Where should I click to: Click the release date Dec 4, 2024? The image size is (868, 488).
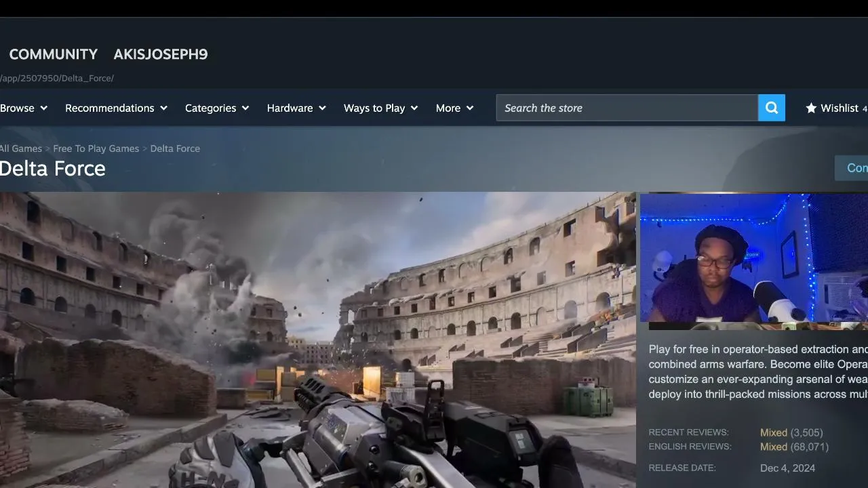(x=788, y=468)
